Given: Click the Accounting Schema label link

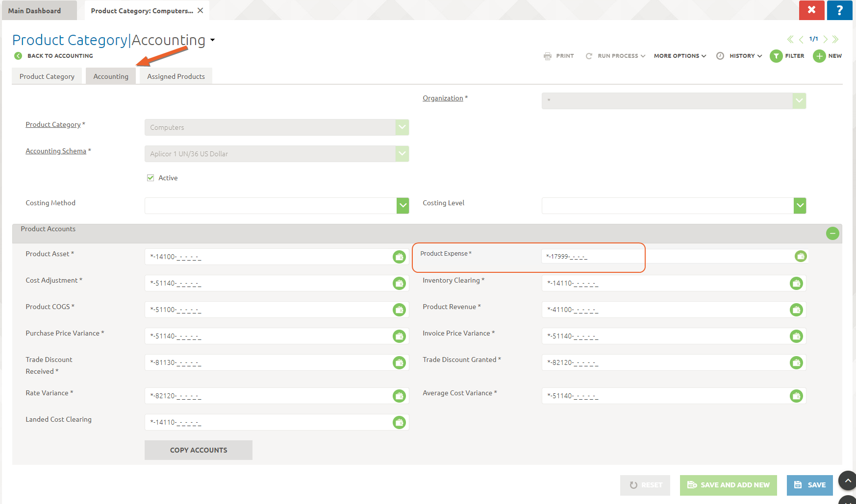Looking at the screenshot, I should click(x=56, y=151).
